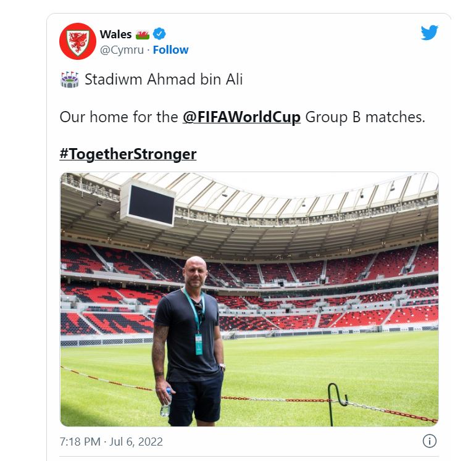
Task: Open the tweet info icon
Action: point(430,441)
